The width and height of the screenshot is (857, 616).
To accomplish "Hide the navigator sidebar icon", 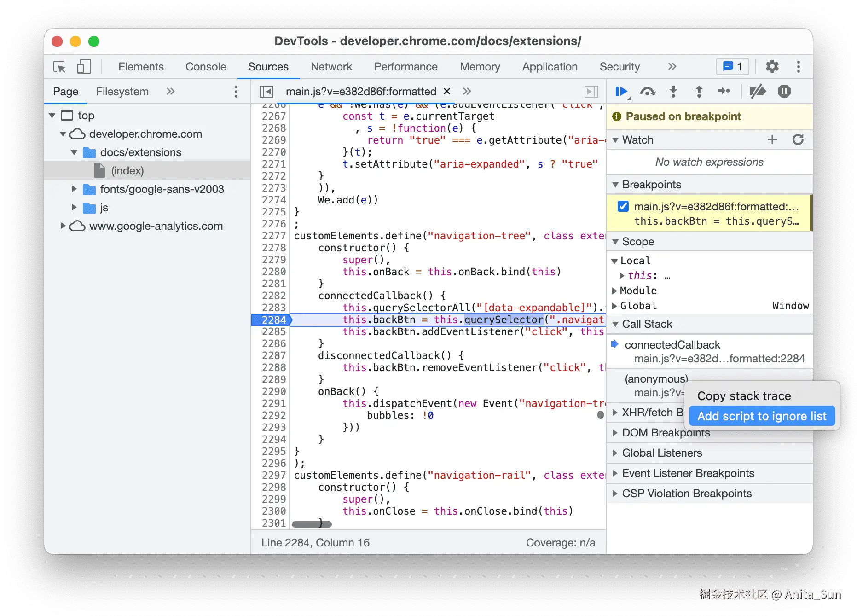I will point(266,92).
